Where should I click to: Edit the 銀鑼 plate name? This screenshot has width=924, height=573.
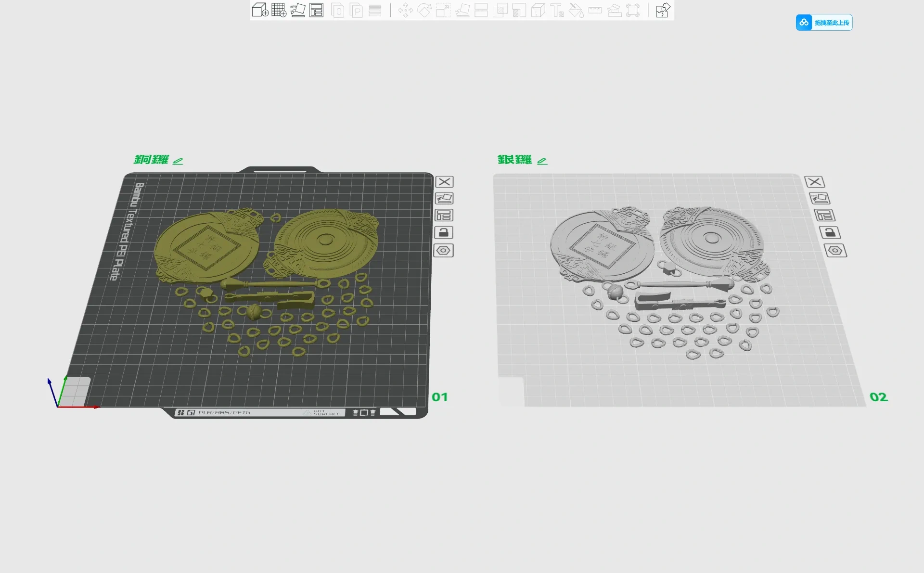542,161
